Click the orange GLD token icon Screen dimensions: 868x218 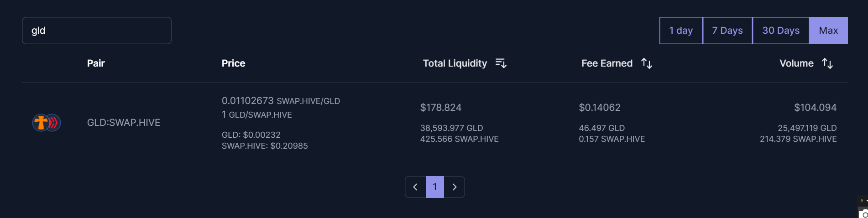(x=41, y=123)
